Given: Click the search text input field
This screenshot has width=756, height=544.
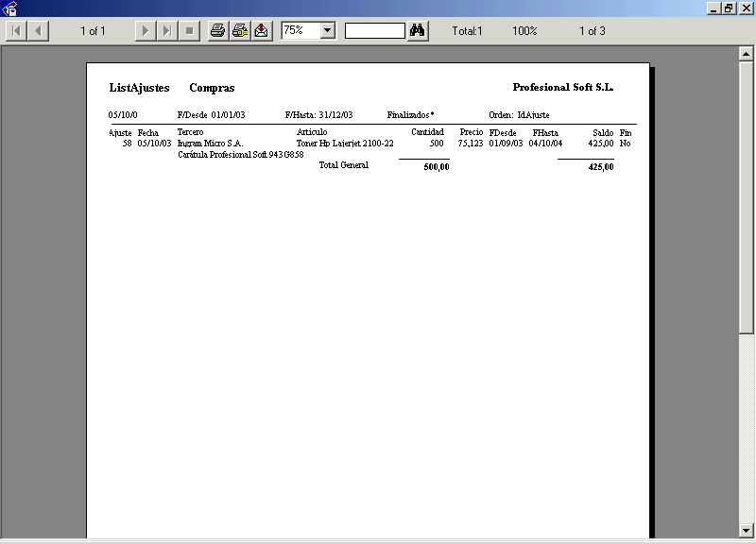Looking at the screenshot, I should point(374,31).
